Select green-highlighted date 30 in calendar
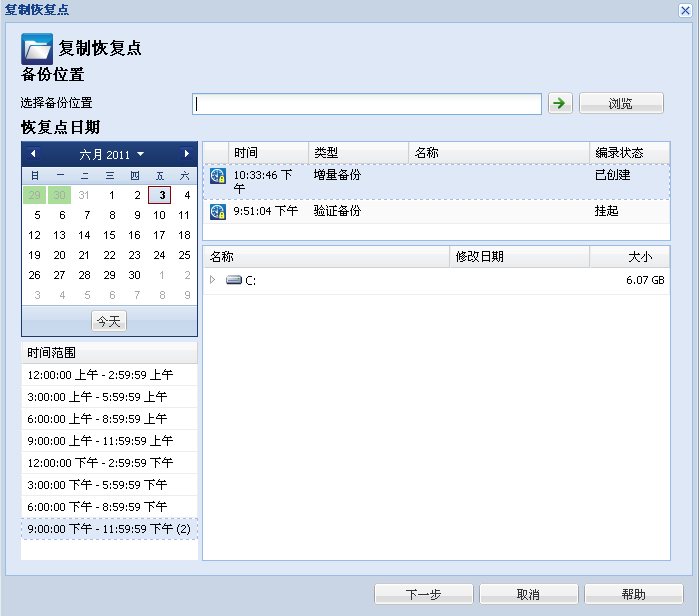This screenshot has width=699, height=616. click(59, 195)
